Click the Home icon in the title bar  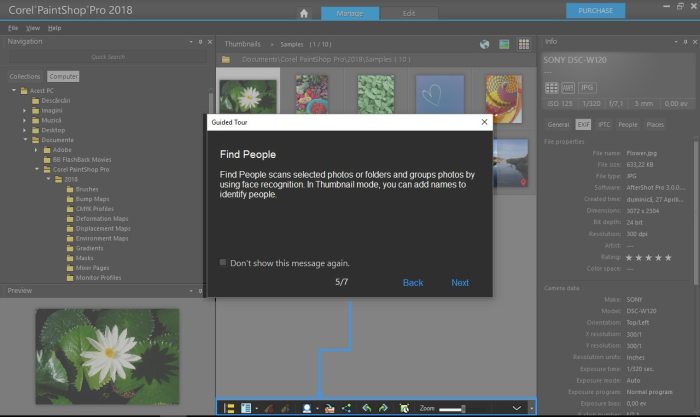click(x=304, y=13)
